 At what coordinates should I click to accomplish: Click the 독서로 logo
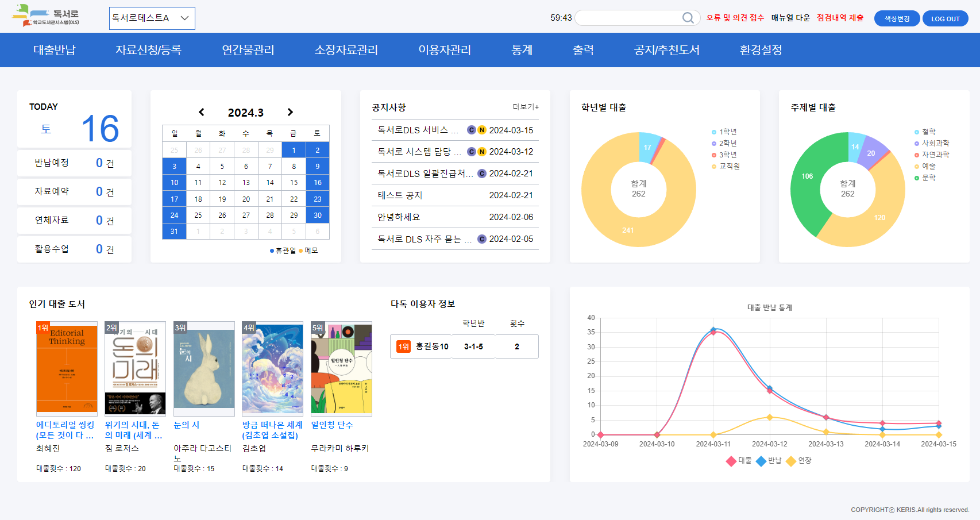point(46,16)
